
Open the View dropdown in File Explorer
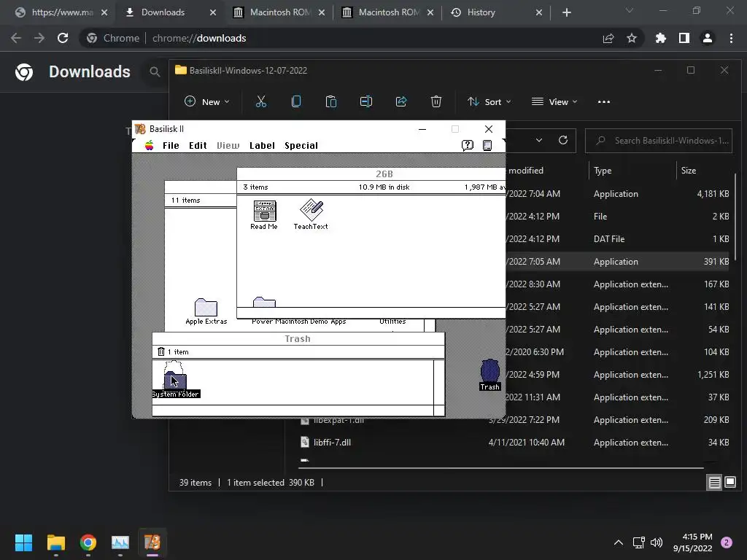554,101
